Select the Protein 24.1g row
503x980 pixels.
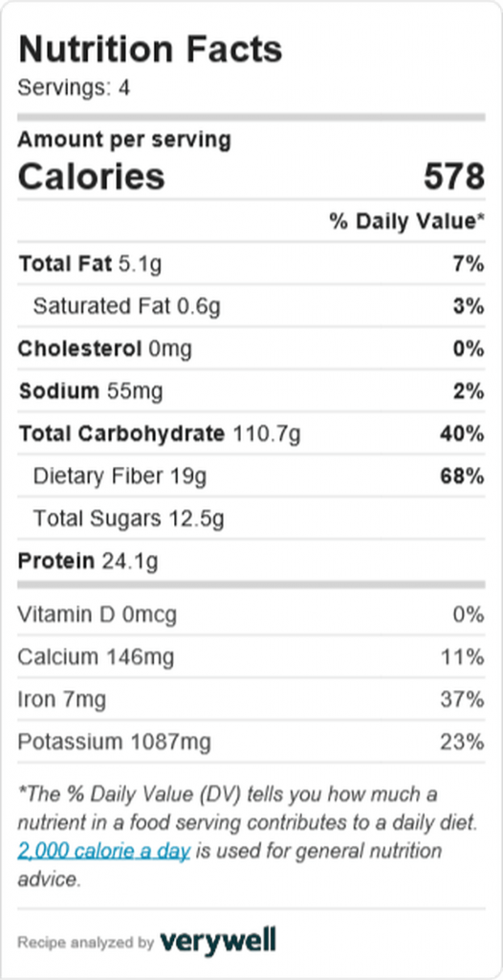point(251,561)
